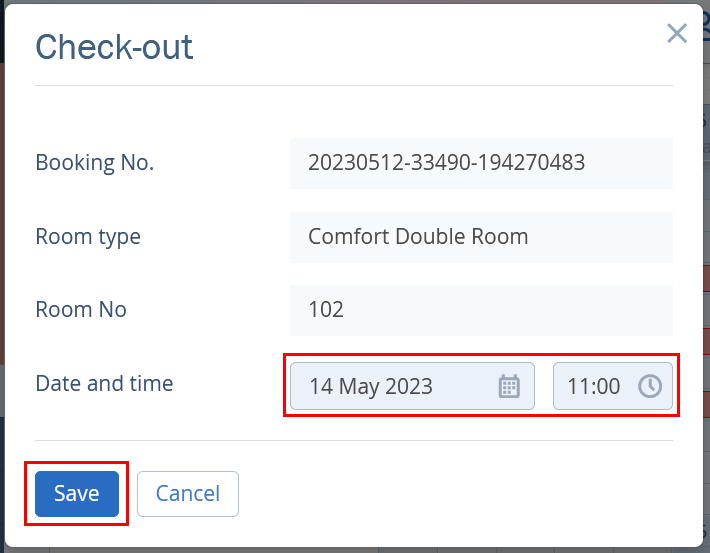Click the dimmed backdrop left of the dialog
The width and height of the screenshot is (710, 553).
pyautogui.click(x=2, y=272)
